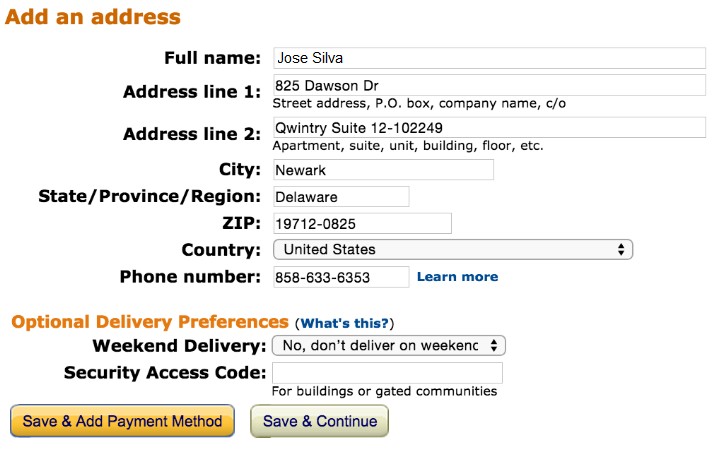
Task: Select the City field containing Newark
Action: tap(383, 170)
